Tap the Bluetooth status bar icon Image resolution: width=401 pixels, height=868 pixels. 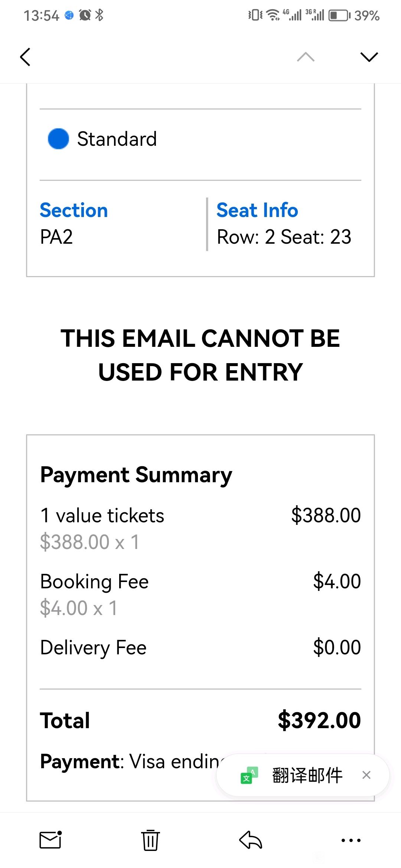[99, 15]
